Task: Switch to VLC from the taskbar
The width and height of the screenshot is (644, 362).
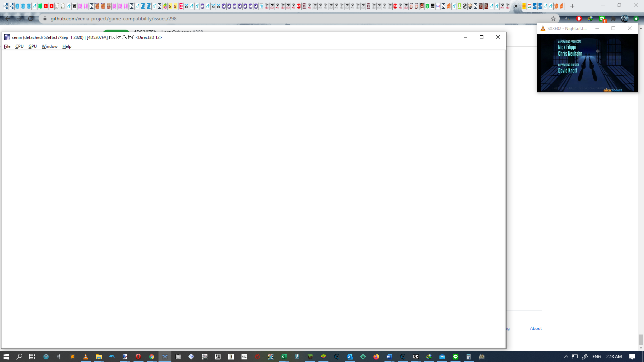Action: (x=86, y=357)
